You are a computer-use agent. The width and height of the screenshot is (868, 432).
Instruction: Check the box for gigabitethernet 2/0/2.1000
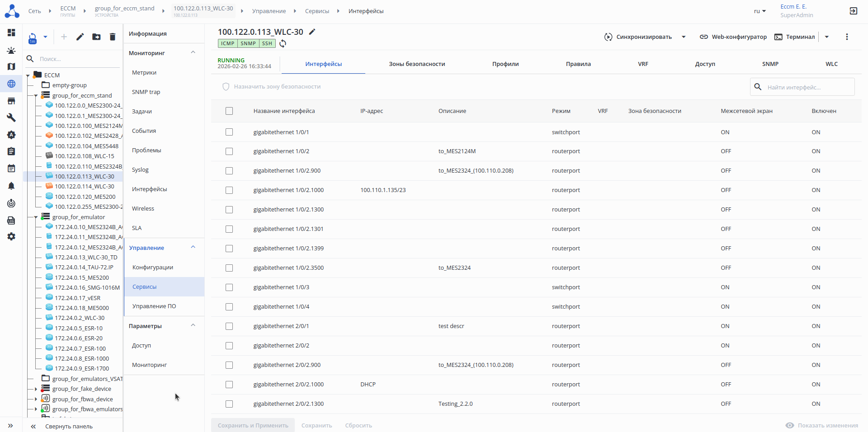[229, 385]
